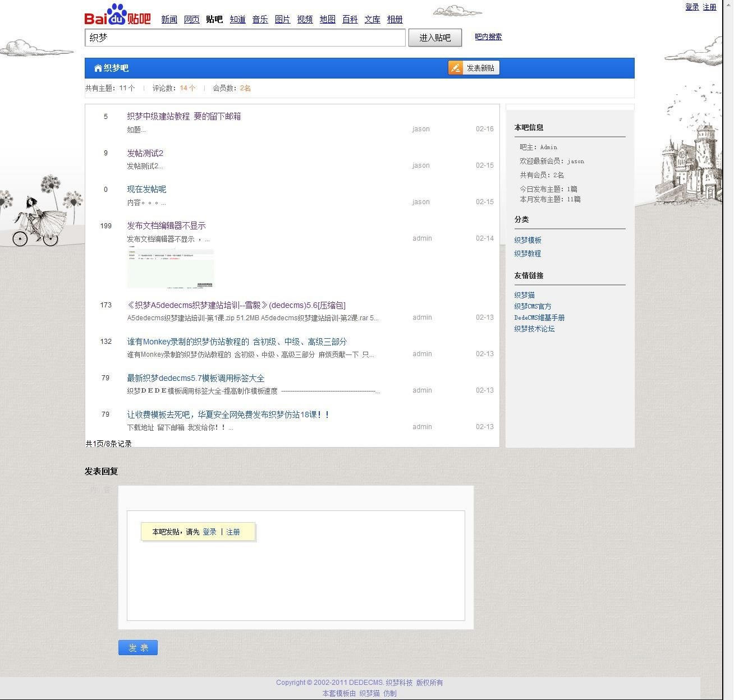Click author admin on 最新织梦dedecms5.7 row
Screen dimensions: 734x700
click(x=422, y=390)
